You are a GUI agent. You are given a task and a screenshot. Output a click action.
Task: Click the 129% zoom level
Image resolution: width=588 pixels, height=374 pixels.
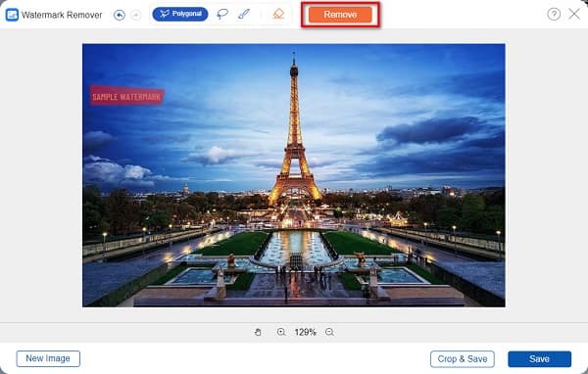point(305,332)
